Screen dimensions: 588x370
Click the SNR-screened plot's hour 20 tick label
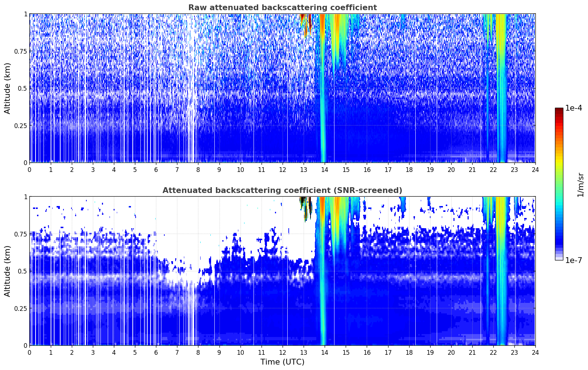(451, 352)
